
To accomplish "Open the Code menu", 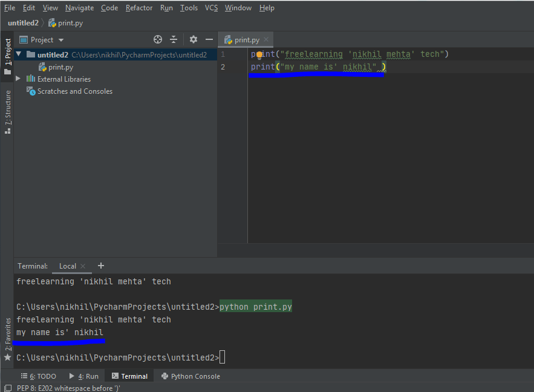I will coord(109,8).
